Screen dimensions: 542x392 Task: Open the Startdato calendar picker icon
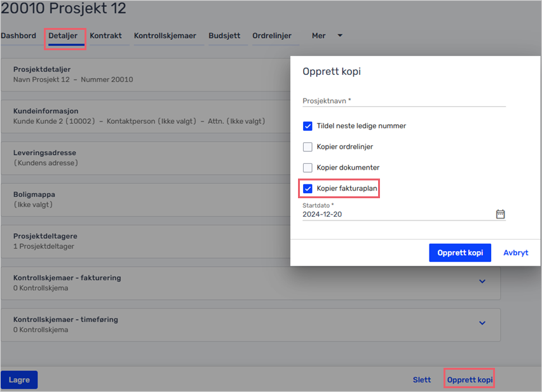click(500, 214)
